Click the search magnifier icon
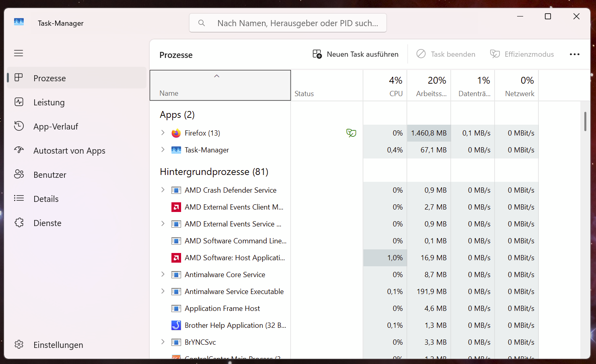The image size is (596, 364). (x=202, y=23)
